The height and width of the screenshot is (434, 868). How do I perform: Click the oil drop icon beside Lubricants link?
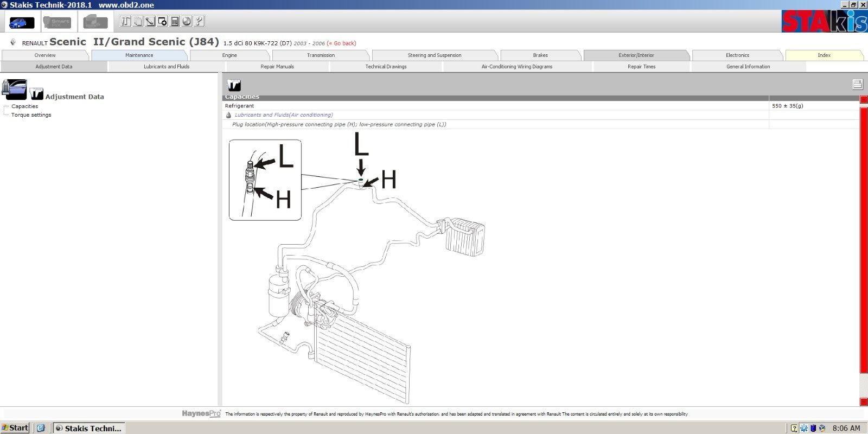coord(228,115)
